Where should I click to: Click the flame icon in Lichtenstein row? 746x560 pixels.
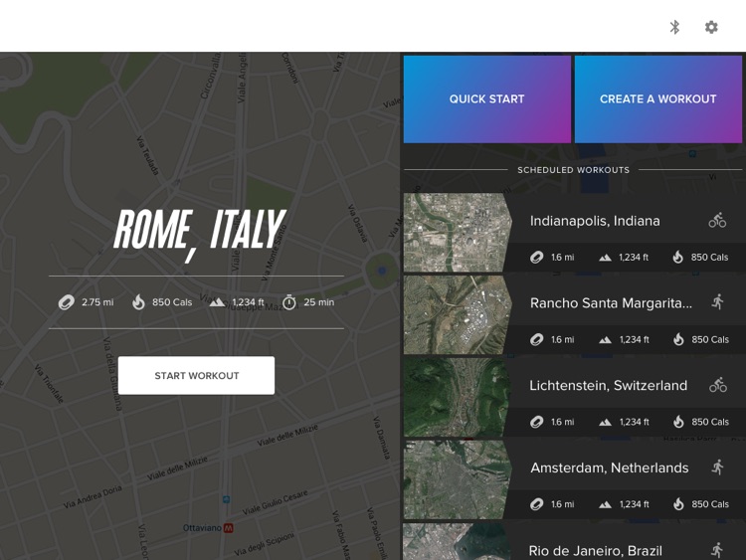pos(678,422)
